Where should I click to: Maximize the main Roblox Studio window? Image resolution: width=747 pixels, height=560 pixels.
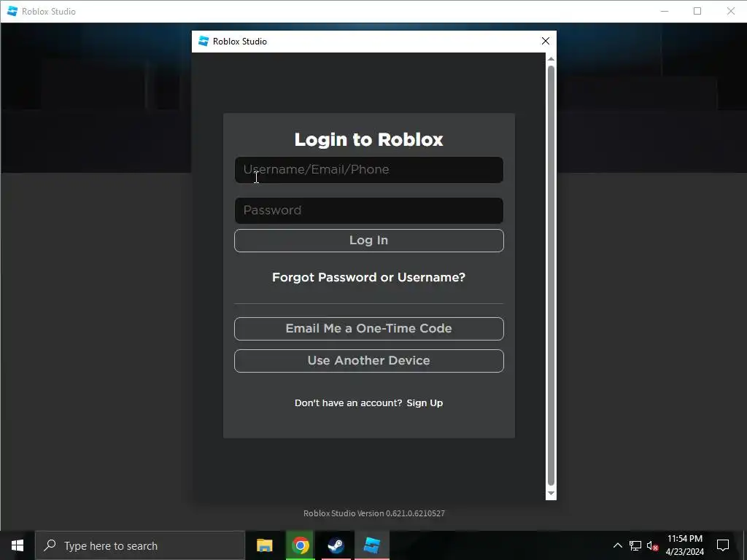click(x=697, y=11)
